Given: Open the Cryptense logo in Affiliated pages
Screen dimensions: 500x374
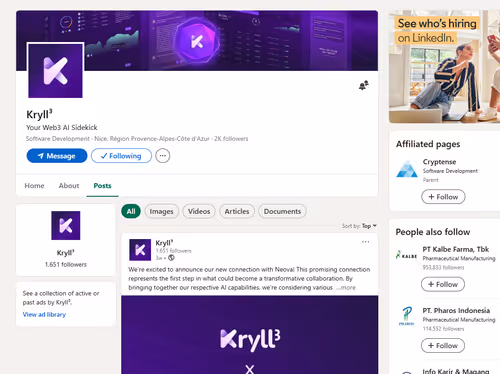Looking at the screenshot, I should click(407, 169).
